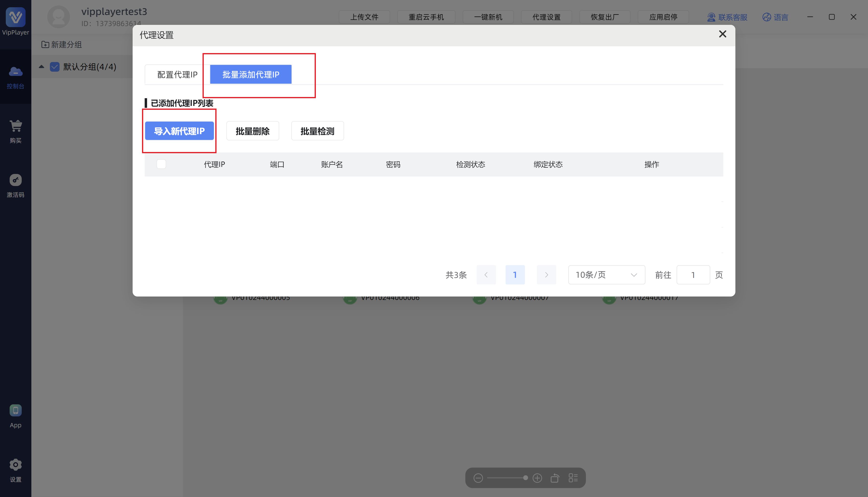The image size is (868, 497).
Task: Uncheck the 默认分组(4/4) checkbox
Action: [x=54, y=67]
